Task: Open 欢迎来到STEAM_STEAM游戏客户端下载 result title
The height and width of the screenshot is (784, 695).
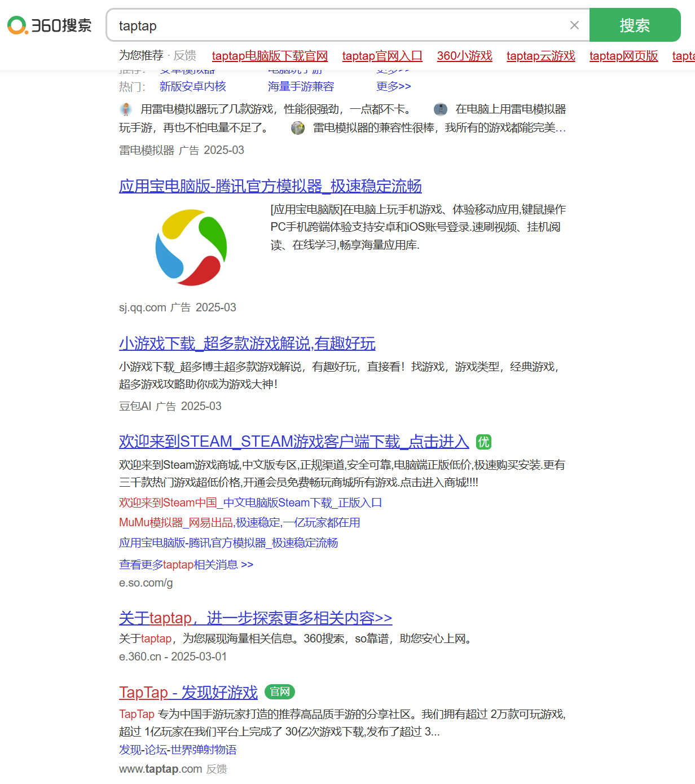Action: [x=294, y=442]
